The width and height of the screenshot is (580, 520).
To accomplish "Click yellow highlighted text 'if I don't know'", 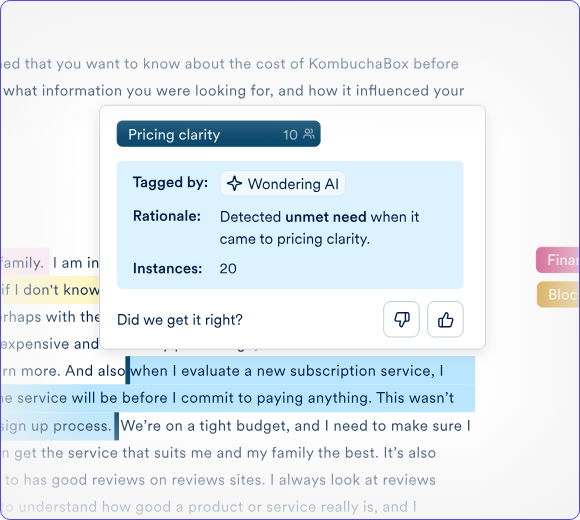I will (x=50, y=290).
